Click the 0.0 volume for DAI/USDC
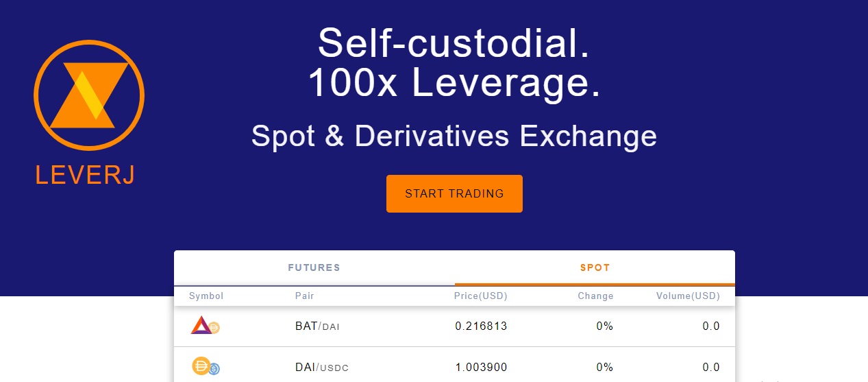The image size is (868, 382). click(711, 368)
